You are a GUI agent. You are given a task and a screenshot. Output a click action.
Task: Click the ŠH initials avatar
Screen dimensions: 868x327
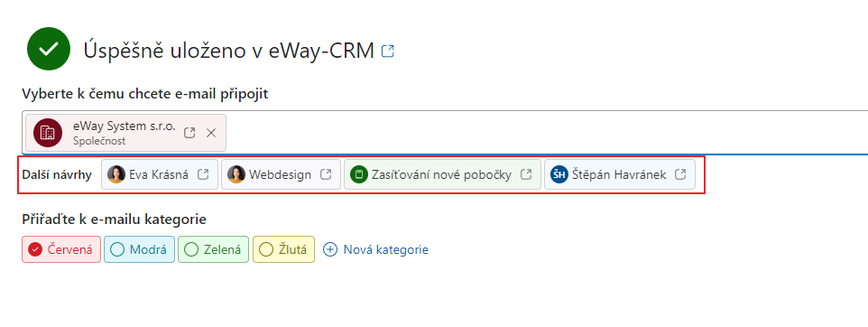coord(559,174)
